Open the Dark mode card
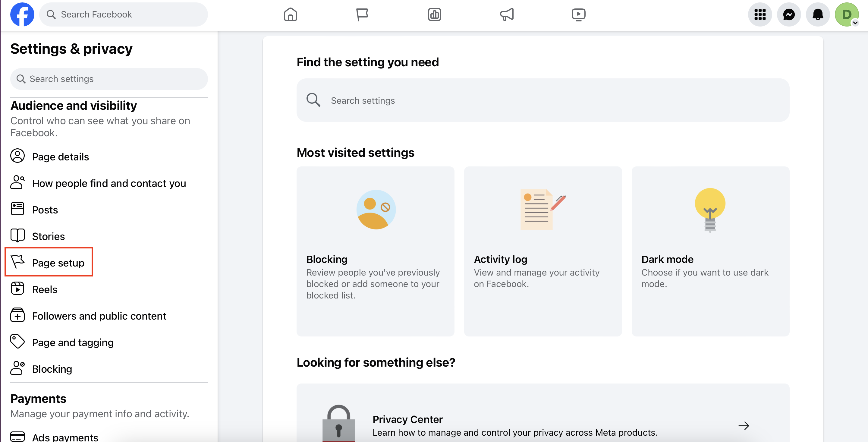The width and height of the screenshot is (868, 442). click(x=710, y=251)
